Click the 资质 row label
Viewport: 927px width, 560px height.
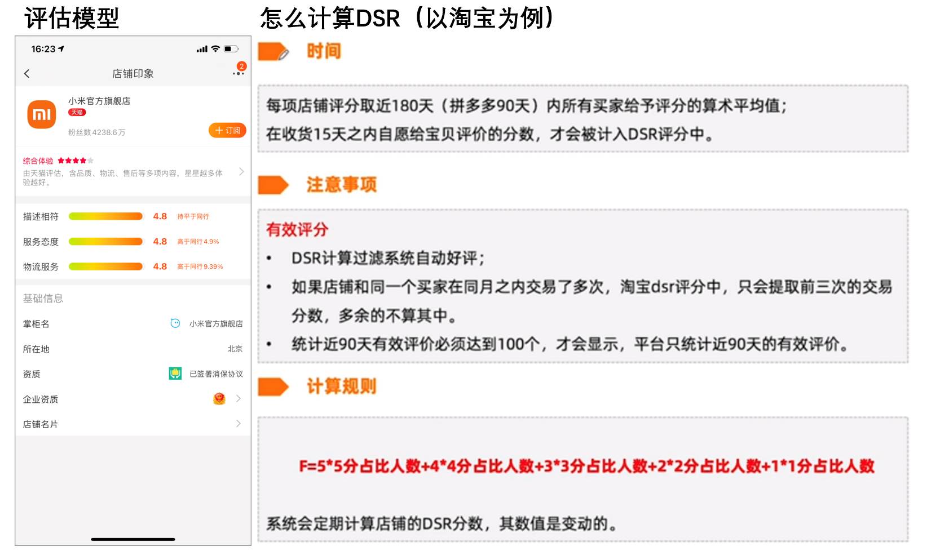coord(32,374)
